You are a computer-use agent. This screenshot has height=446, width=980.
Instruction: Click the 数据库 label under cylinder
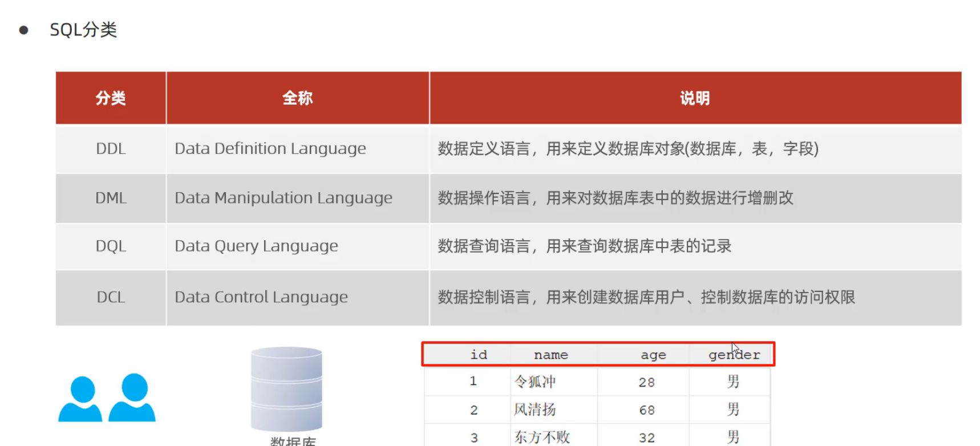click(x=293, y=441)
